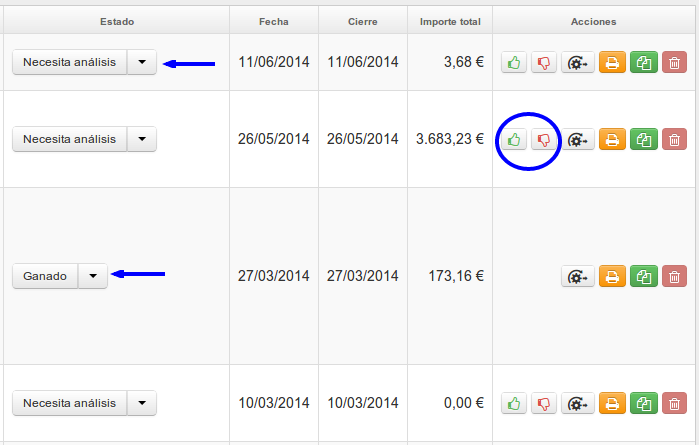Screen dimensions: 699x445
Task: Open the Ganado status dropdown arrow
Action: click(x=93, y=276)
